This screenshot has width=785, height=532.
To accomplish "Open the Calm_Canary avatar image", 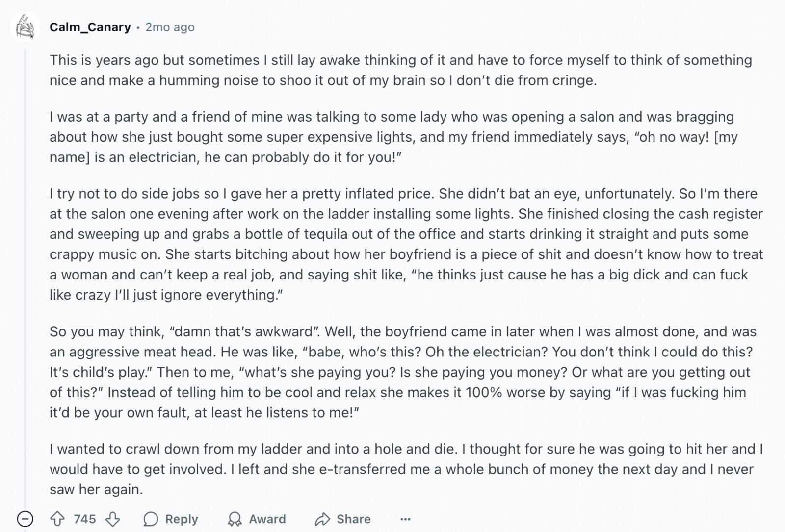I will click(25, 27).
